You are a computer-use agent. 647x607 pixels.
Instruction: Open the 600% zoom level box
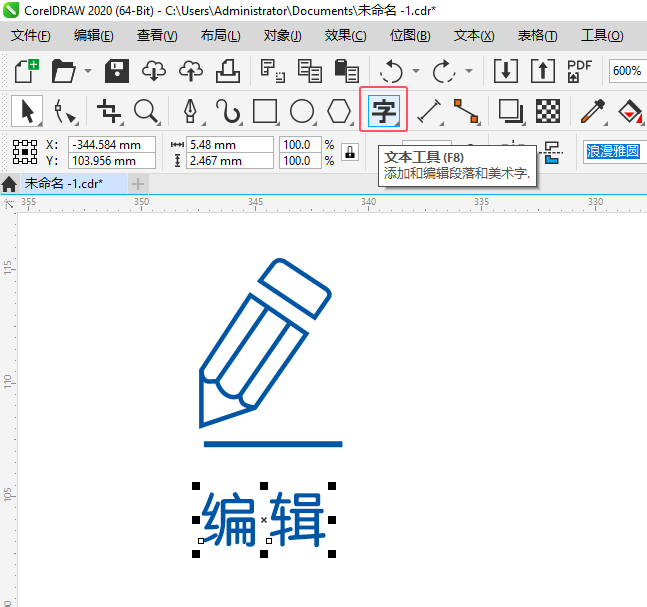(x=627, y=71)
